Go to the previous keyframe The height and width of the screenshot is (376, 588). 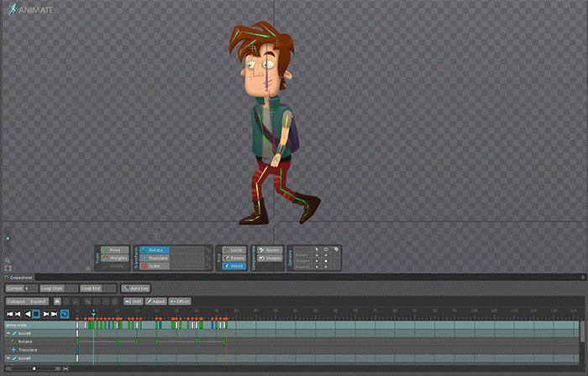(18, 314)
